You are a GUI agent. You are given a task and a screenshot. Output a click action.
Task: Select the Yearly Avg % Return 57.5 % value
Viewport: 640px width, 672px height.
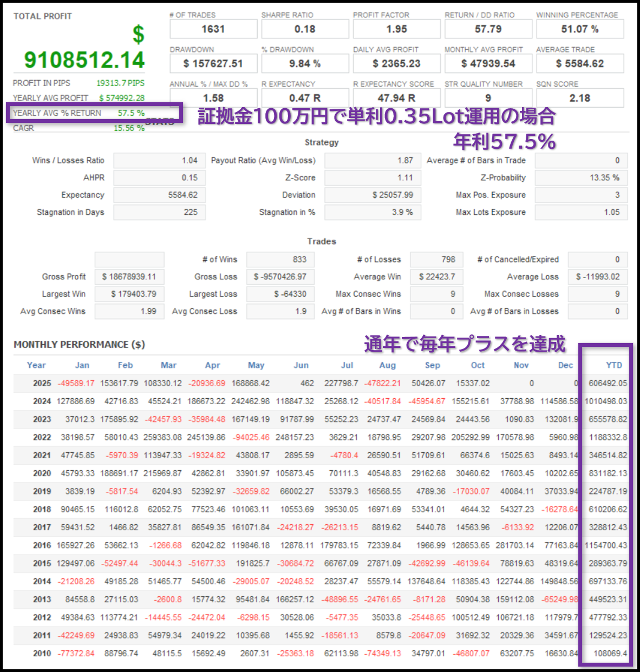[x=131, y=113]
